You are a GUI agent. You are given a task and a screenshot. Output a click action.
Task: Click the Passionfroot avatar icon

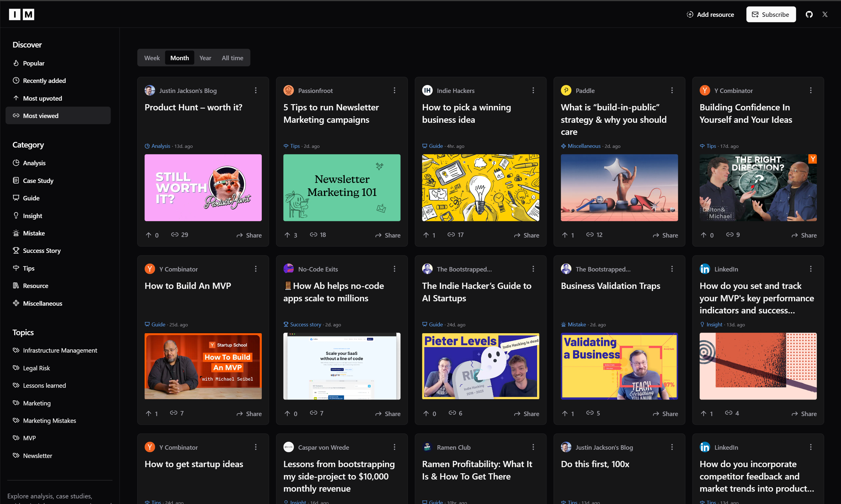click(x=289, y=90)
